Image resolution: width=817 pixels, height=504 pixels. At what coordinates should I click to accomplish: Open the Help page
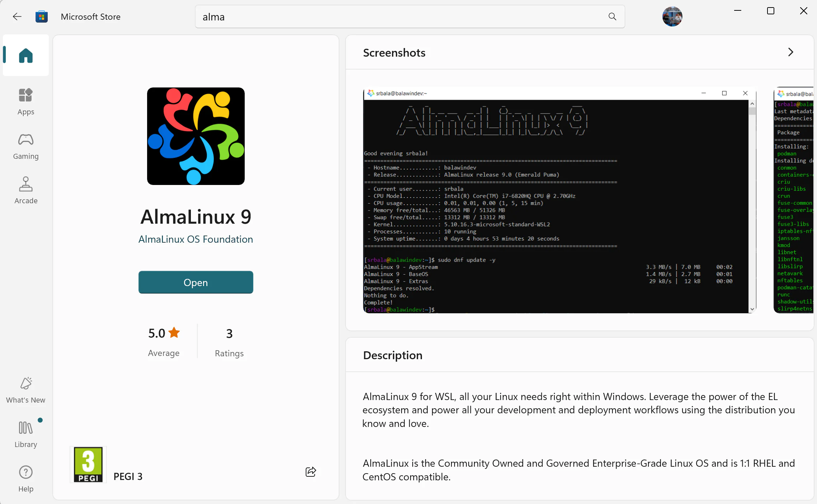tap(26, 479)
